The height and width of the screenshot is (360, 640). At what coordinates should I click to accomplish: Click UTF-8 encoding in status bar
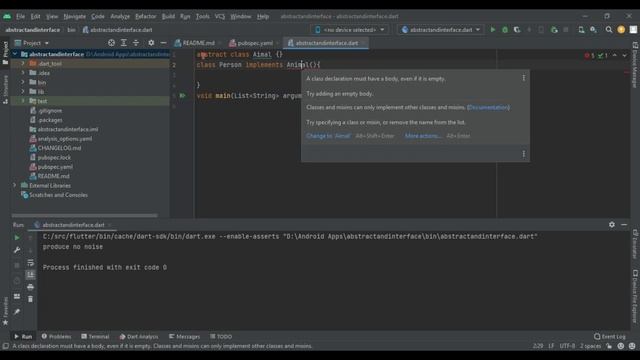[567, 346]
